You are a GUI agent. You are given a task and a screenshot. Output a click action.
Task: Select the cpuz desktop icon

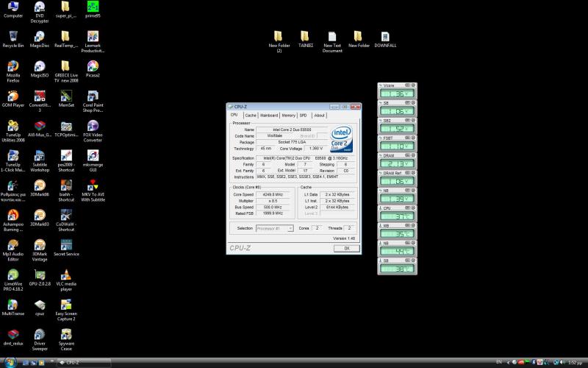coord(40,307)
